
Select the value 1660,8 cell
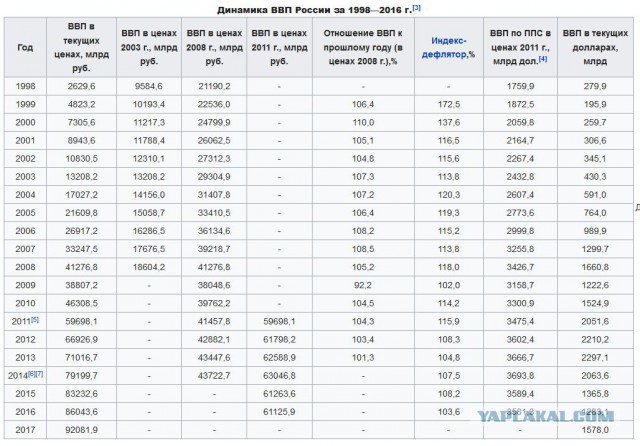point(595,267)
